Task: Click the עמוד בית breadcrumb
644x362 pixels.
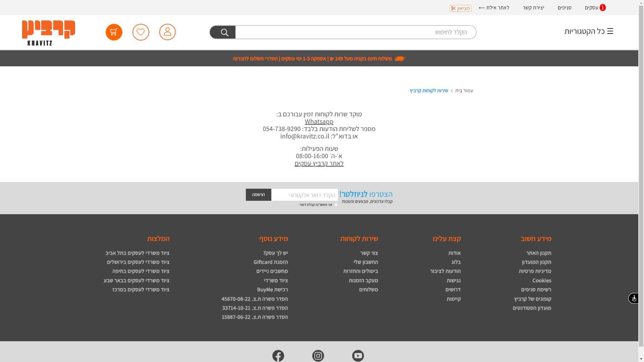Action: [x=464, y=91]
